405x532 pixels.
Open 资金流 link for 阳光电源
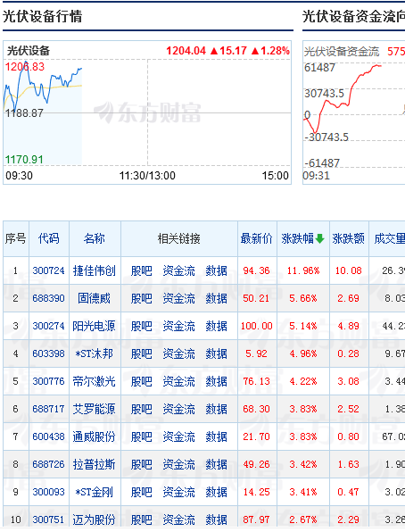(x=178, y=326)
